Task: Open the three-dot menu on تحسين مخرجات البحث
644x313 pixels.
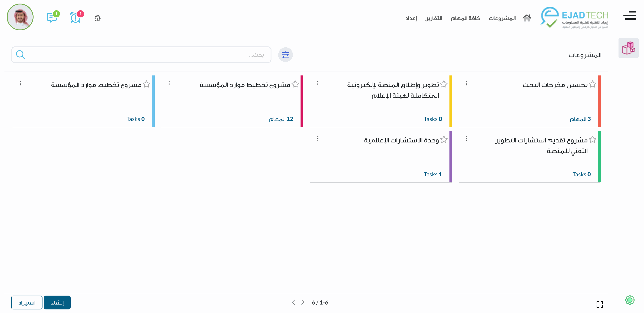Action: 466,84
